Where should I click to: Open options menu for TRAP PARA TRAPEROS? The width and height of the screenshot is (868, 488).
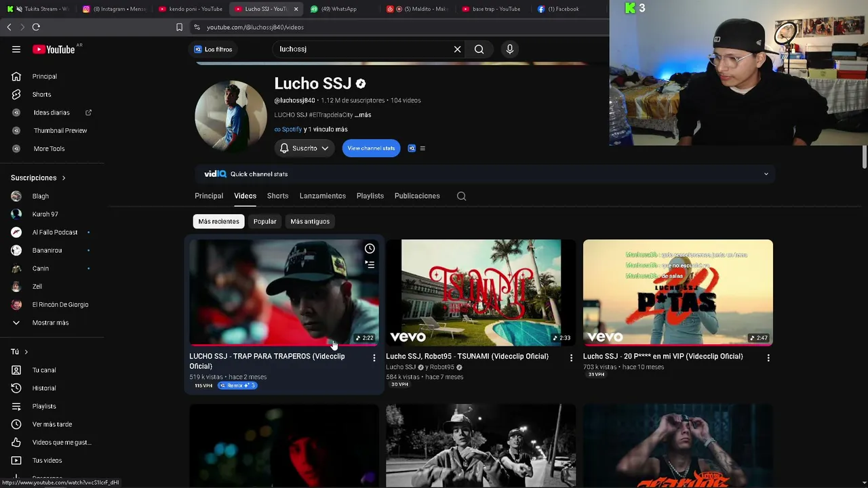tap(374, 357)
